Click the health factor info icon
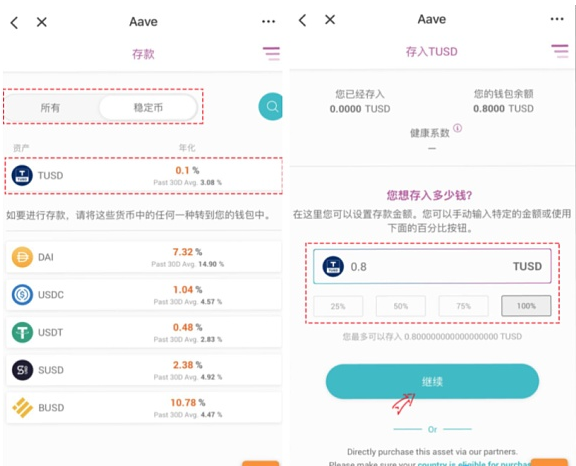This screenshot has width=576, height=466. click(457, 128)
